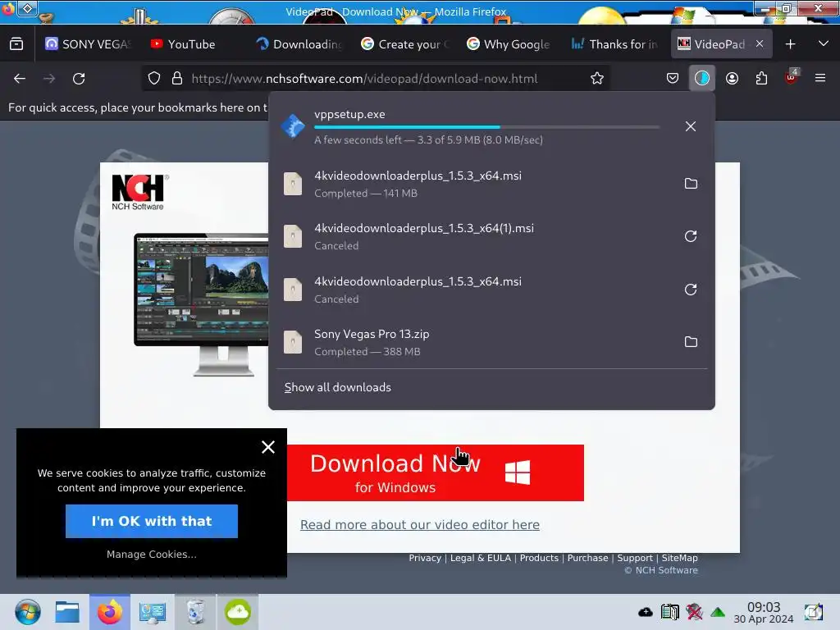Click the green triangle tray icon
The width and height of the screenshot is (840, 630).
point(718,612)
